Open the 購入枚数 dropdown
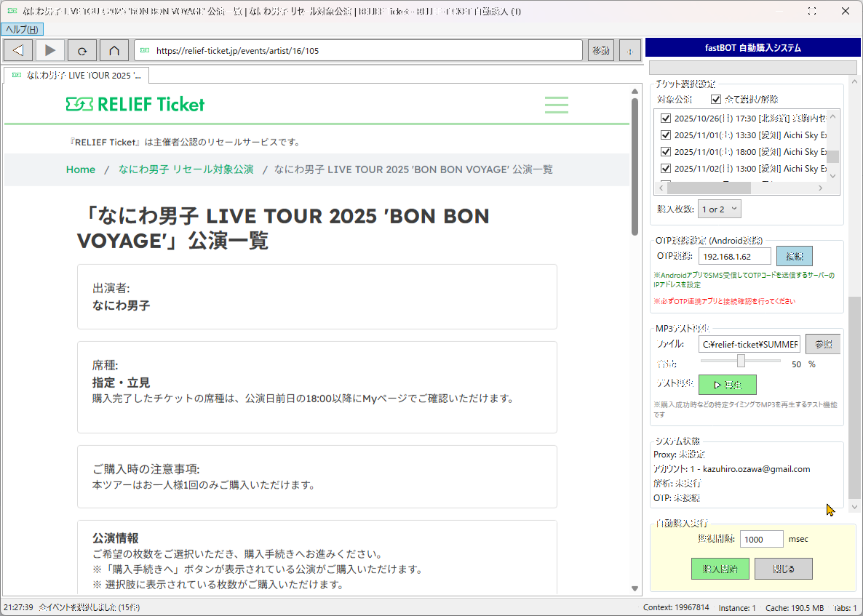Screen dimensions: 863x616 click(719, 209)
